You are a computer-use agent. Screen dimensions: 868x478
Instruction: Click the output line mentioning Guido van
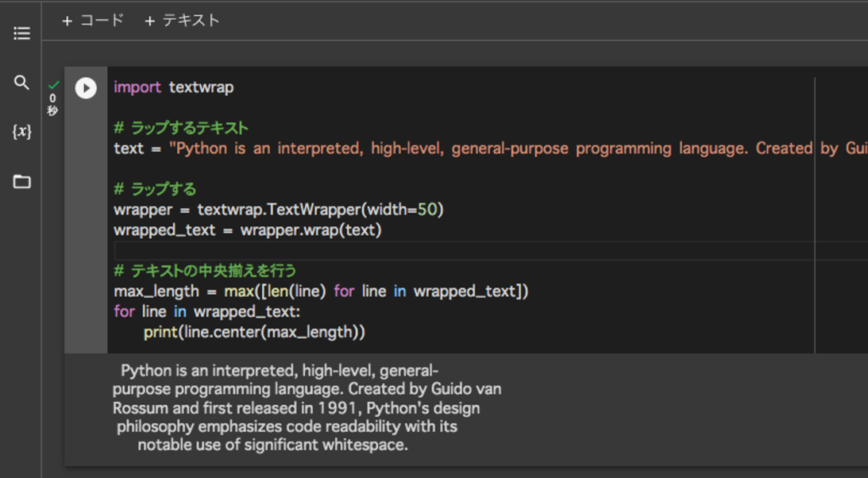[x=307, y=389]
